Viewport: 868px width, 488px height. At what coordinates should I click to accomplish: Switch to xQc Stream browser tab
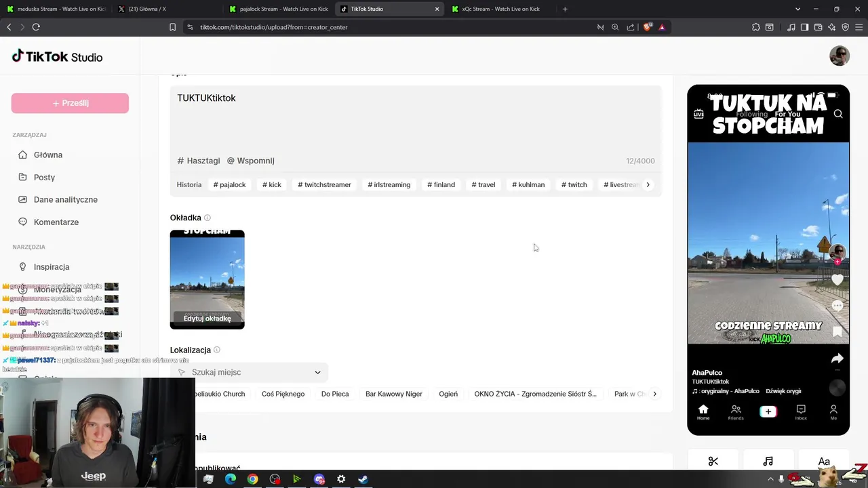click(x=502, y=9)
